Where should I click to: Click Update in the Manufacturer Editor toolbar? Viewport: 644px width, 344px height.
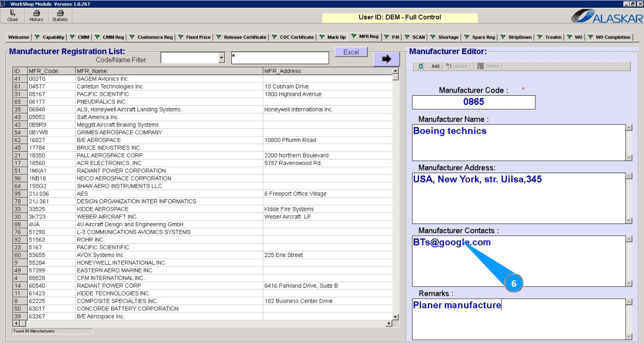point(457,66)
